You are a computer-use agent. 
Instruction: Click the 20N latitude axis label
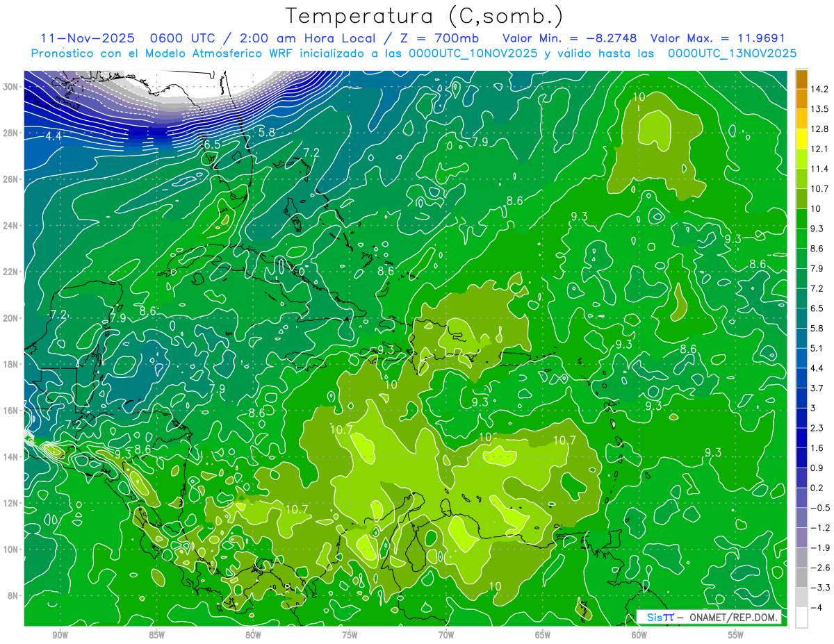tap(11, 318)
